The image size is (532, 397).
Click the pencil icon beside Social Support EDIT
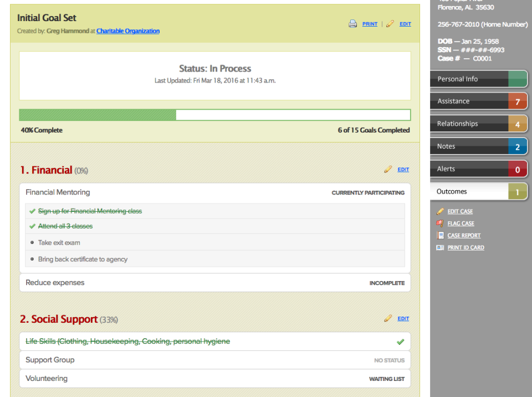coord(388,318)
